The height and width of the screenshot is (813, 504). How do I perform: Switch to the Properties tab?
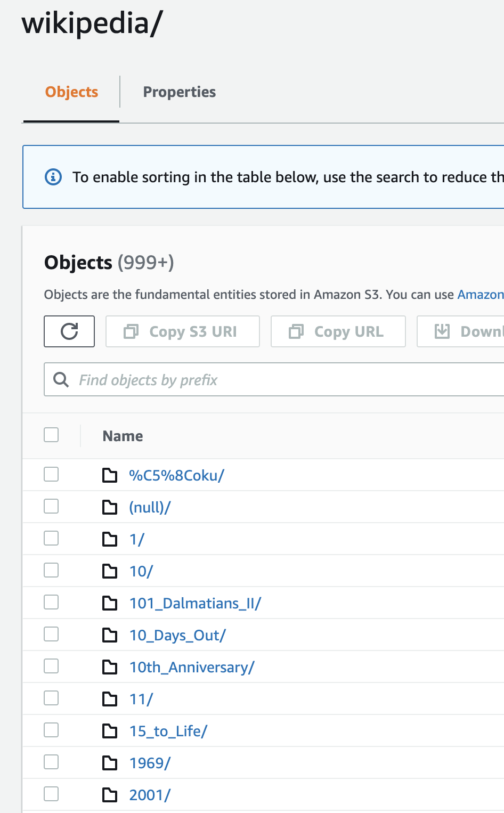[180, 92]
